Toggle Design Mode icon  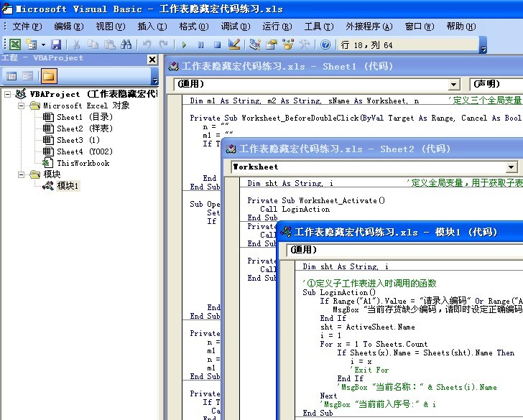click(233, 45)
